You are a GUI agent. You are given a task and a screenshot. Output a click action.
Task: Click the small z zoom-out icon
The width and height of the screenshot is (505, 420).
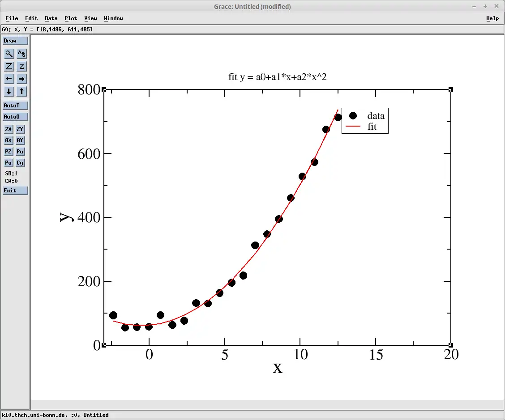click(21, 66)
